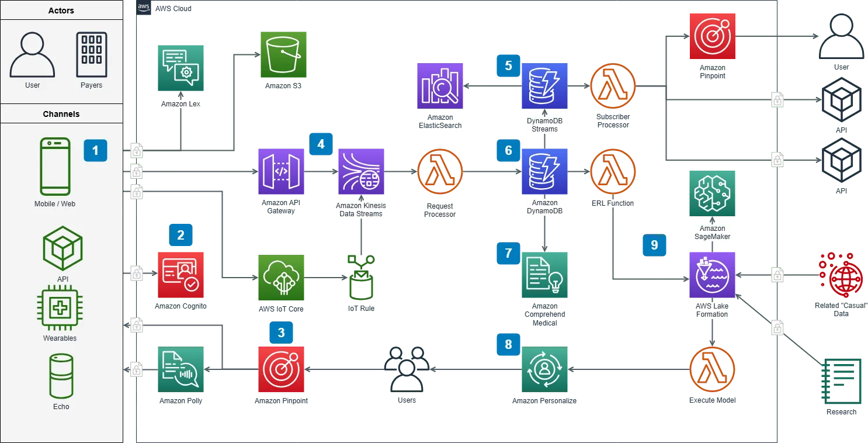This screenshot has height=443, width=868.
Task: Click the "Subscriber Processor" label
Action: pos(613,121)
